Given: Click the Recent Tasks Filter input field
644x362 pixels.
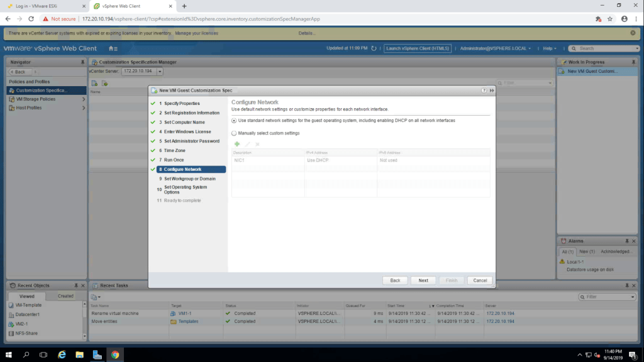Looking at the screenshot, I should coord(607,297).
